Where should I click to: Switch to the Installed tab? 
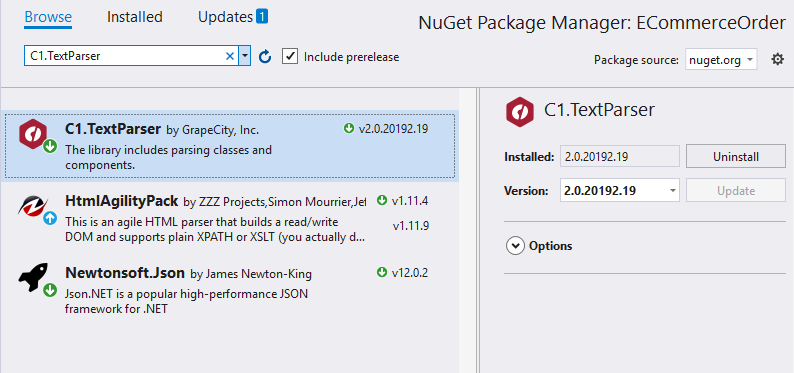pyautogui.click(x=135, y=17)
